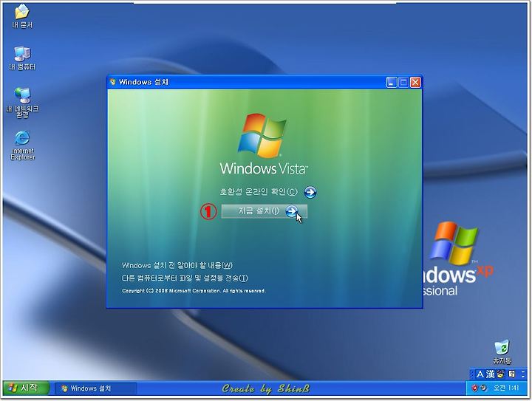Viewport: 532px width, 401px height.
Task: Select the 내 네트워크 환경 desktop icon
Action: click(22, 103)
